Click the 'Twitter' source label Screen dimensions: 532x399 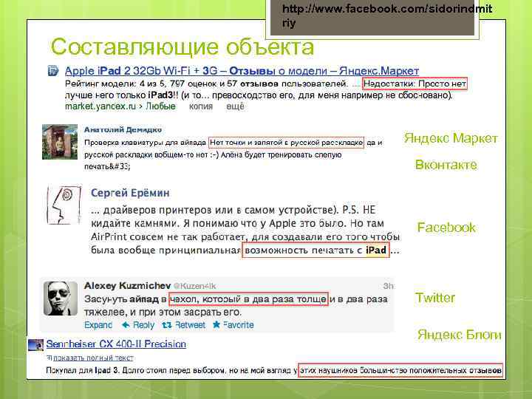tap(435, 298)
